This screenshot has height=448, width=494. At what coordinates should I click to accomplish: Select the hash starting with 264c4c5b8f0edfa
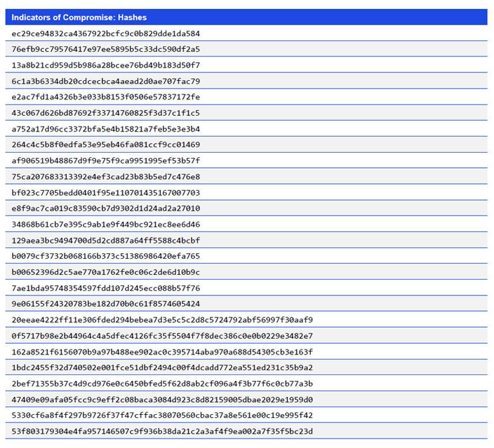point(108,145)
